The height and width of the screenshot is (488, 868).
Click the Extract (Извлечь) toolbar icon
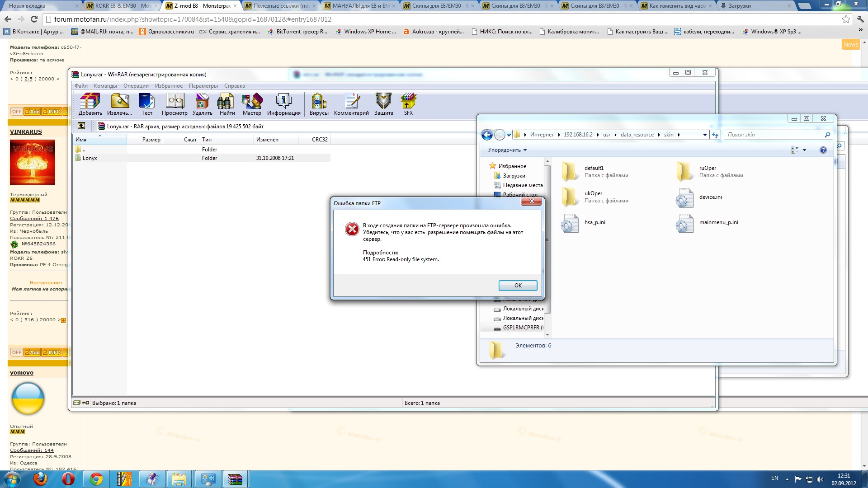[119, 104]
